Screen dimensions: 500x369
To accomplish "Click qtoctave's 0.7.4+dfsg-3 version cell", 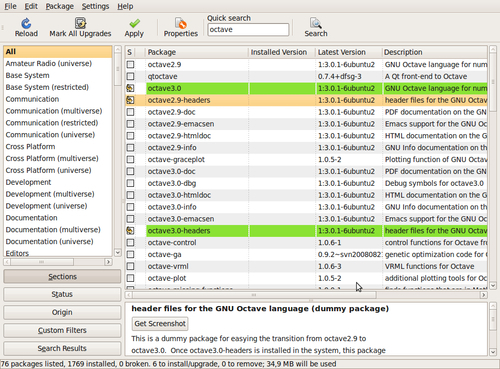I will 339,76.
